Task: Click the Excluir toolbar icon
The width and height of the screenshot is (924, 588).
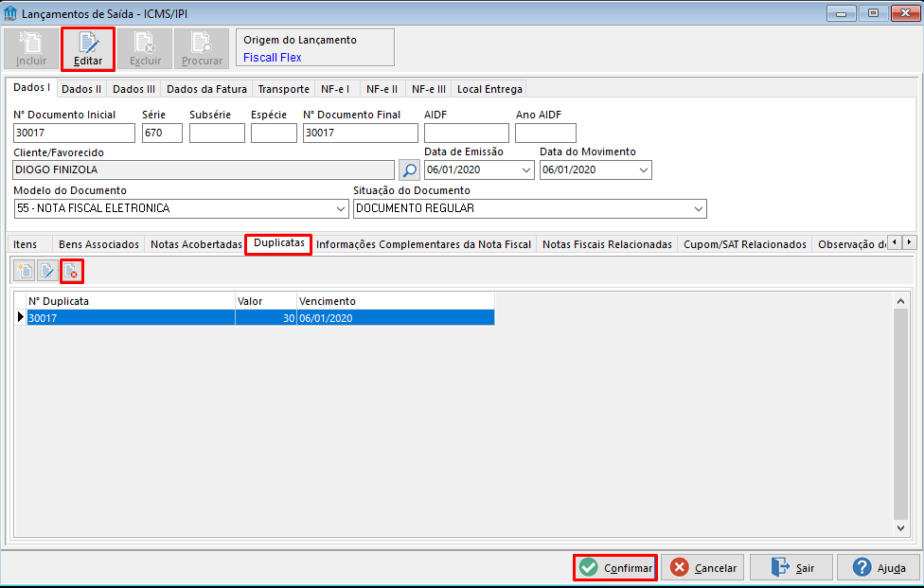Action: click(x=145, y=49)
